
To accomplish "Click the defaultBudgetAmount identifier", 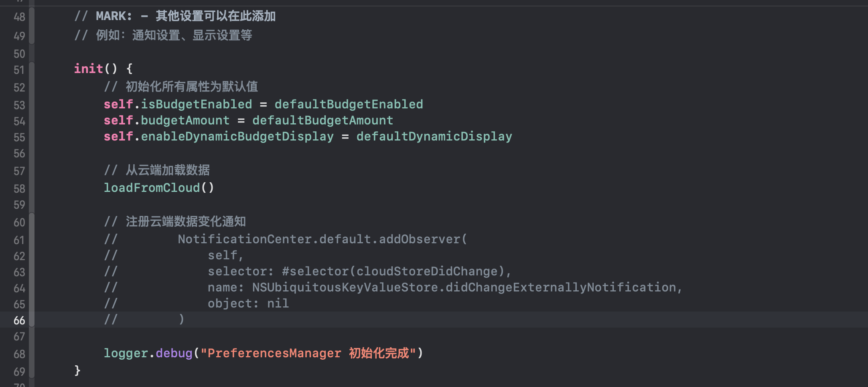I will (x=322, y=120).
